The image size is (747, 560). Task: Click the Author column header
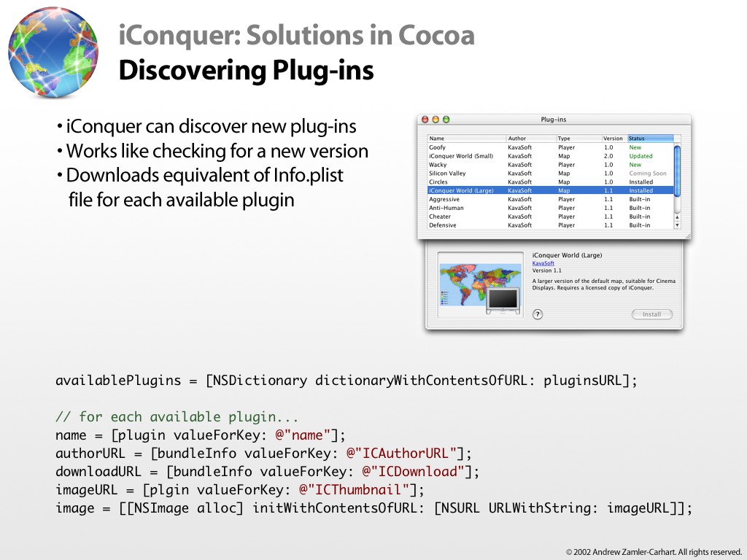pos(530,138)
